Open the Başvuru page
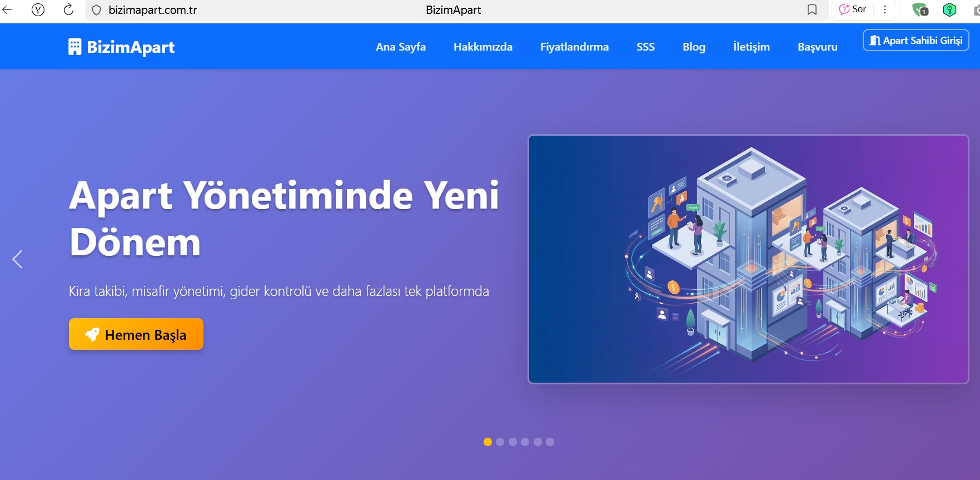This screenshot has width=980, height=480. pos(818,47)
